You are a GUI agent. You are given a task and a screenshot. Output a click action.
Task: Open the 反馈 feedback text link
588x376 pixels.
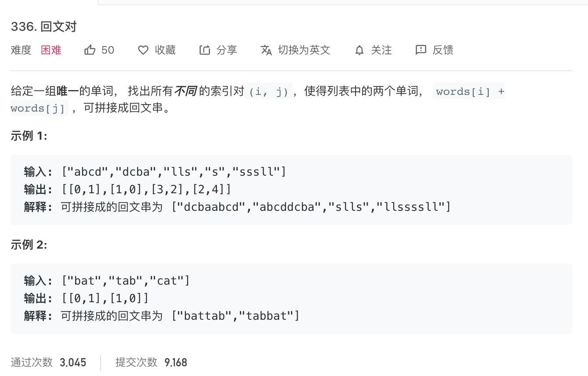[x=443, y=50]
